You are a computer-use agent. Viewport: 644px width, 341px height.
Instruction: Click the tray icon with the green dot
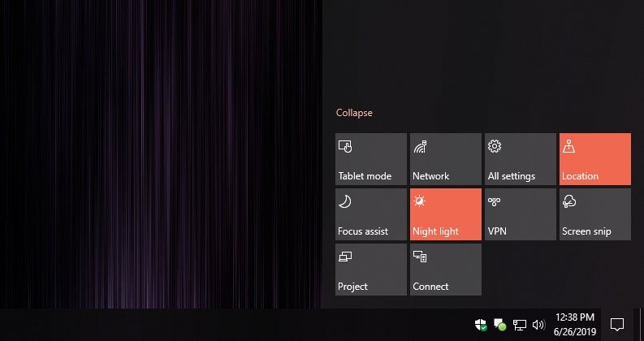499,325
